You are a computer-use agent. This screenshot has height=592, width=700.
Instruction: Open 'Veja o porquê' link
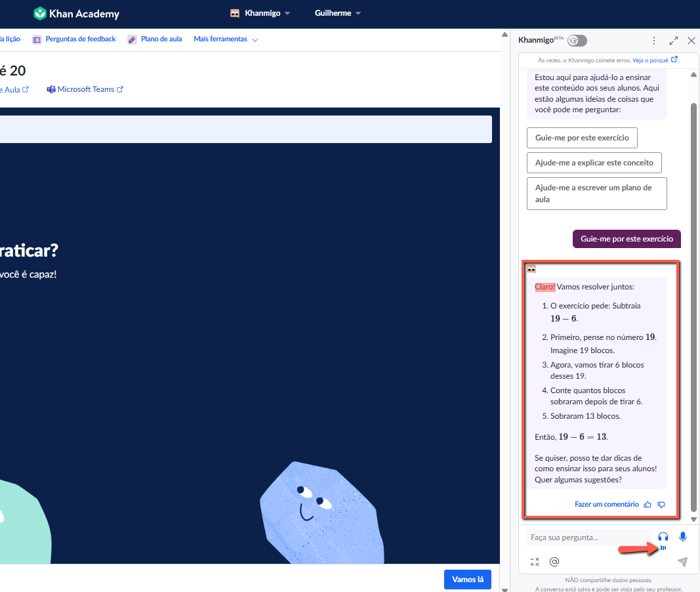[650, 60]
